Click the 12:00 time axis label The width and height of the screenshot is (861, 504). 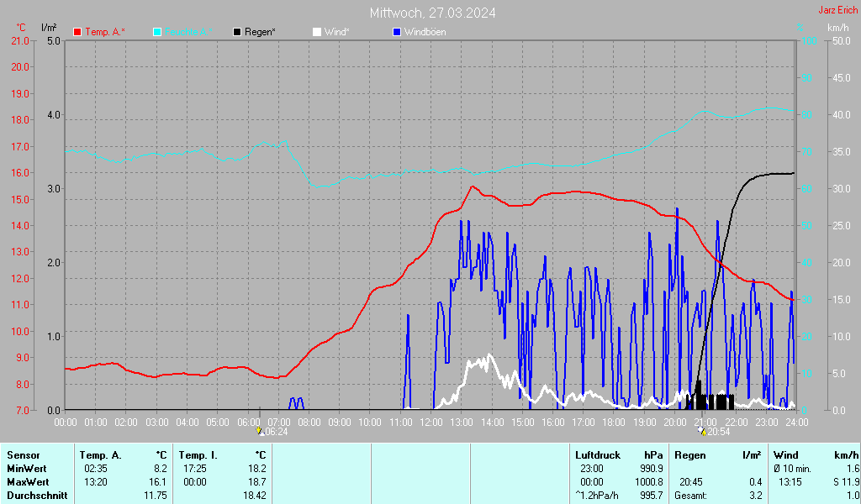[430, 422]
